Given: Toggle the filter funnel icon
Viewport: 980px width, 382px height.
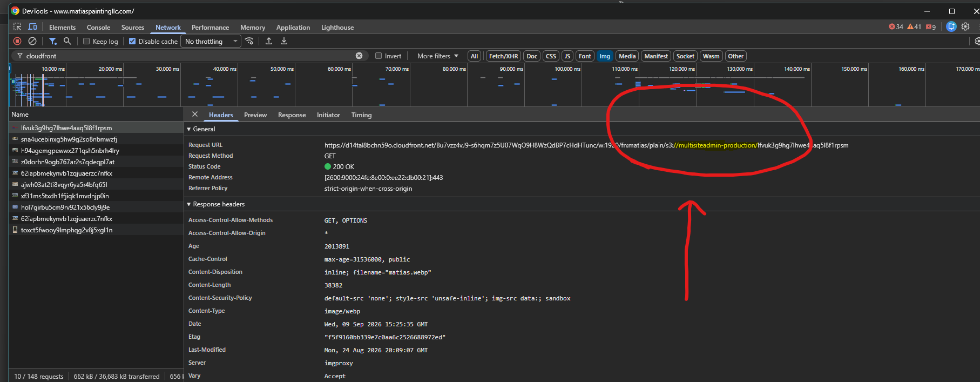Looking at the screenshot, I should click(x=52, y=41).
